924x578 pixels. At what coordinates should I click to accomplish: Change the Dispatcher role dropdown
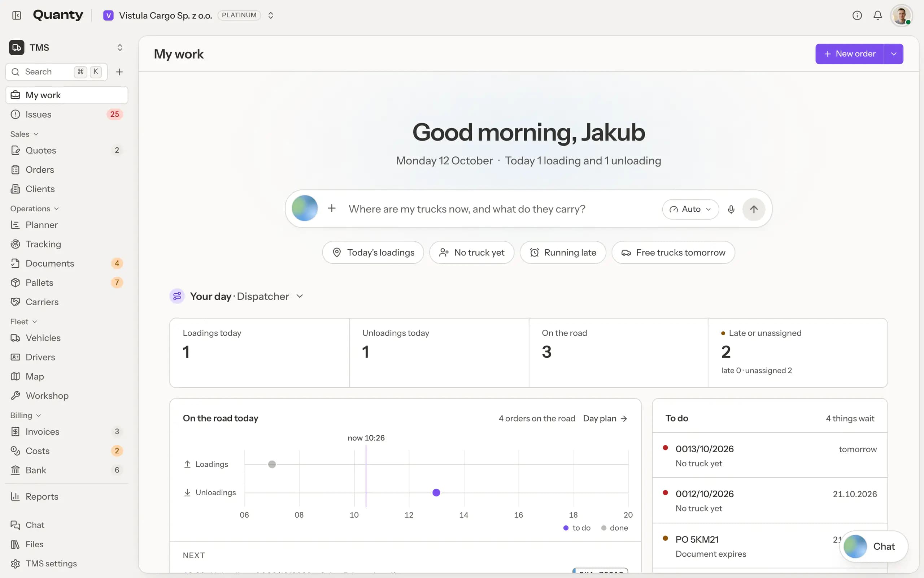[x=270, y=296]
